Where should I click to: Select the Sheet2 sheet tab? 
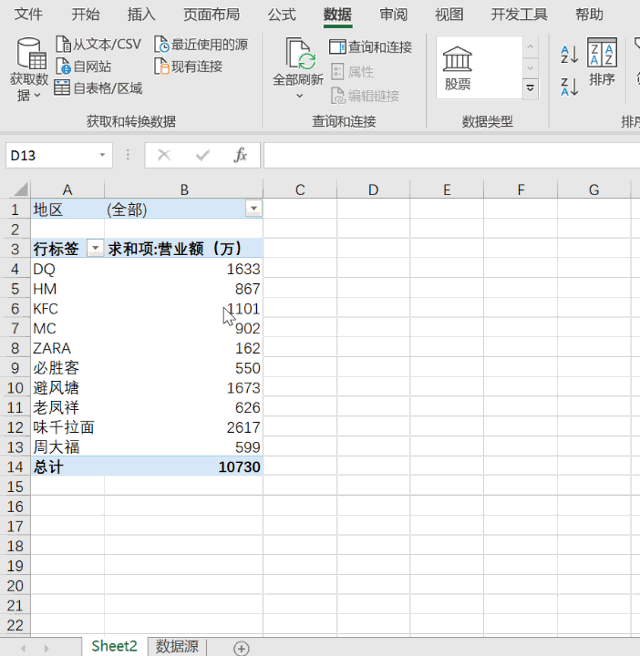[114, 646]
